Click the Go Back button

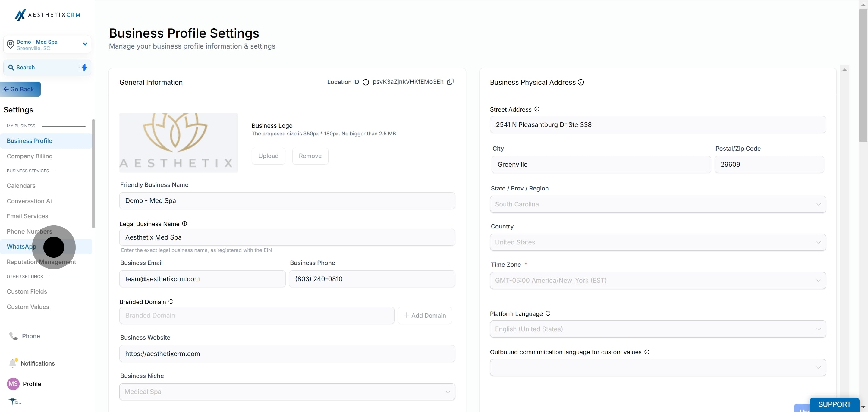click(x=20, y=89)
